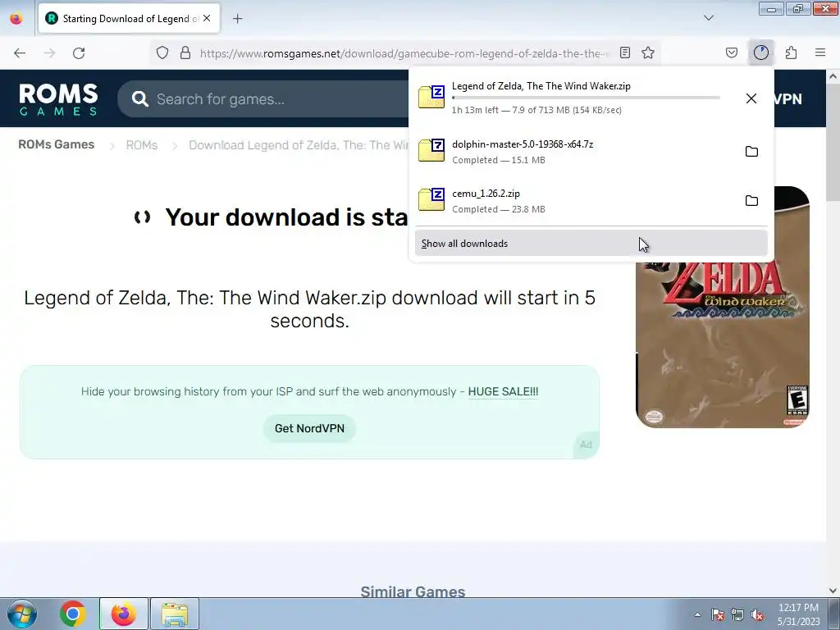Image resolution: width=840 pixels, height=630 pixels.
Task: Open the Firefox application menu
Action: coord(820,52)
